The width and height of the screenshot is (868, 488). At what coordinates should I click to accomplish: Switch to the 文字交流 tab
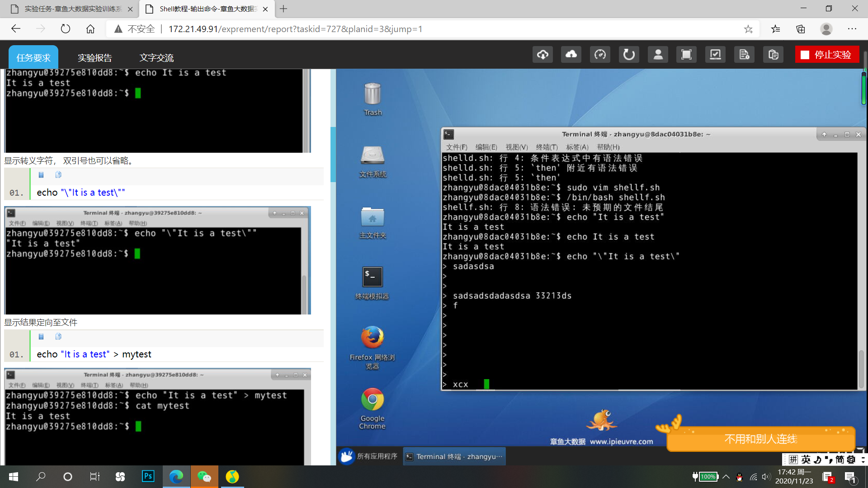pos(156,58)
